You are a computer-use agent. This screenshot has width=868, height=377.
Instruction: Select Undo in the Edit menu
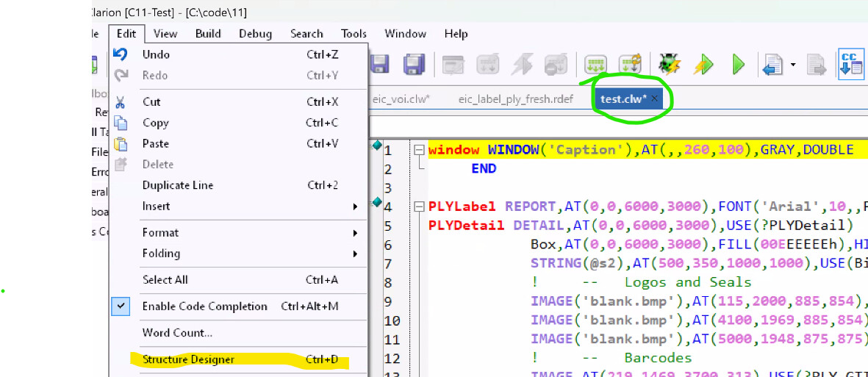[156, 54]
